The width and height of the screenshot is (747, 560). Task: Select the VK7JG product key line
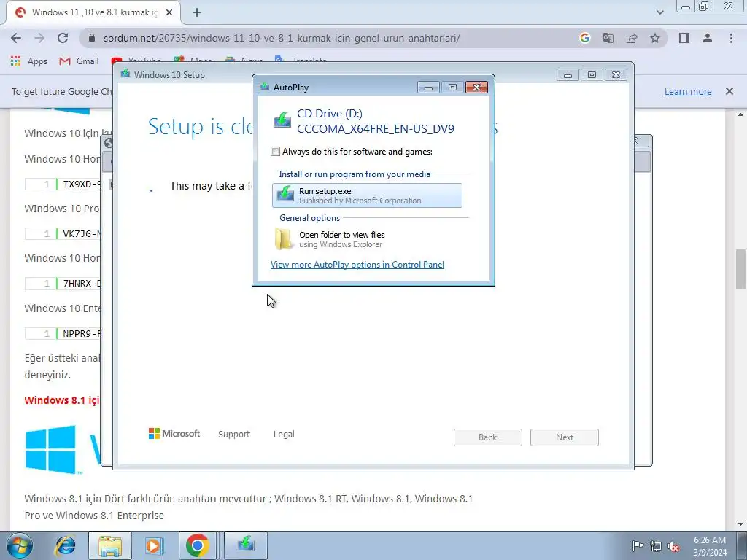coord(63,233)
